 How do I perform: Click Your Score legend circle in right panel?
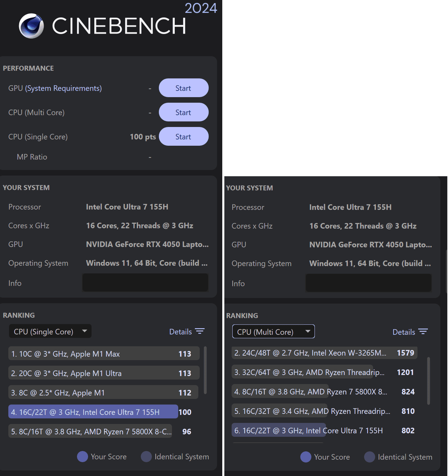[x=306, y=457]
